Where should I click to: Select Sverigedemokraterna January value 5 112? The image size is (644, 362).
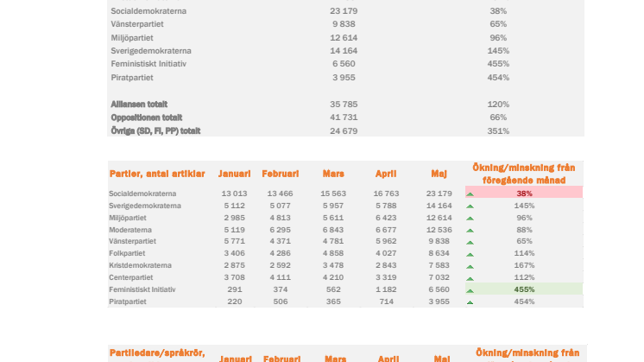coord(234,206)
